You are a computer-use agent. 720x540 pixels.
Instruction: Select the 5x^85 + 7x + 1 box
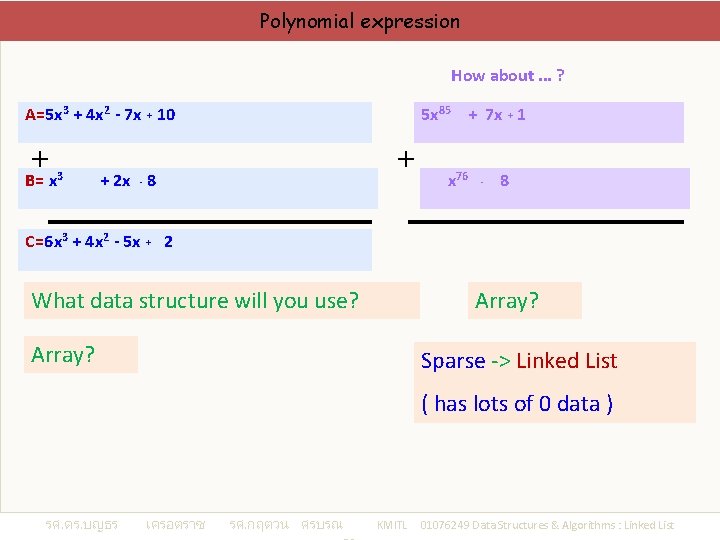coord(550,121)
